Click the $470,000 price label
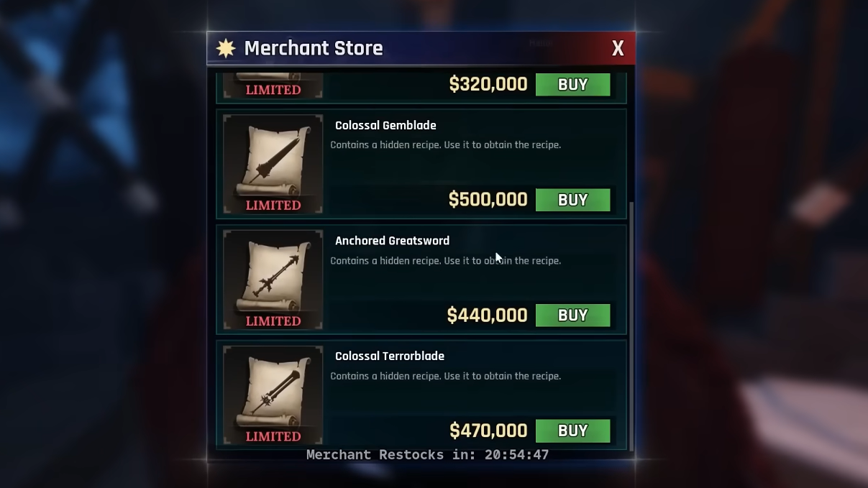 (488, 431)
